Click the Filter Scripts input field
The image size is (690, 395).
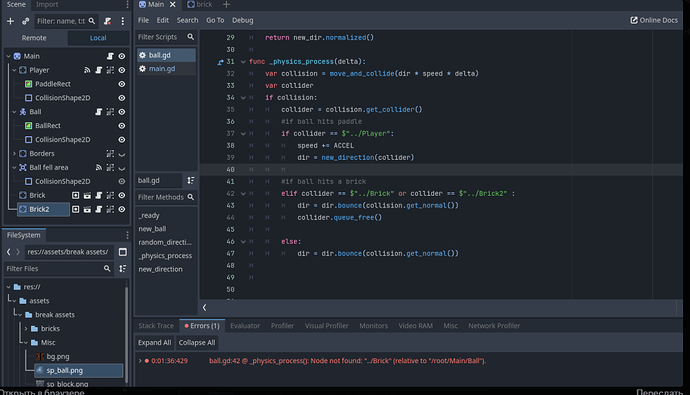161,37
